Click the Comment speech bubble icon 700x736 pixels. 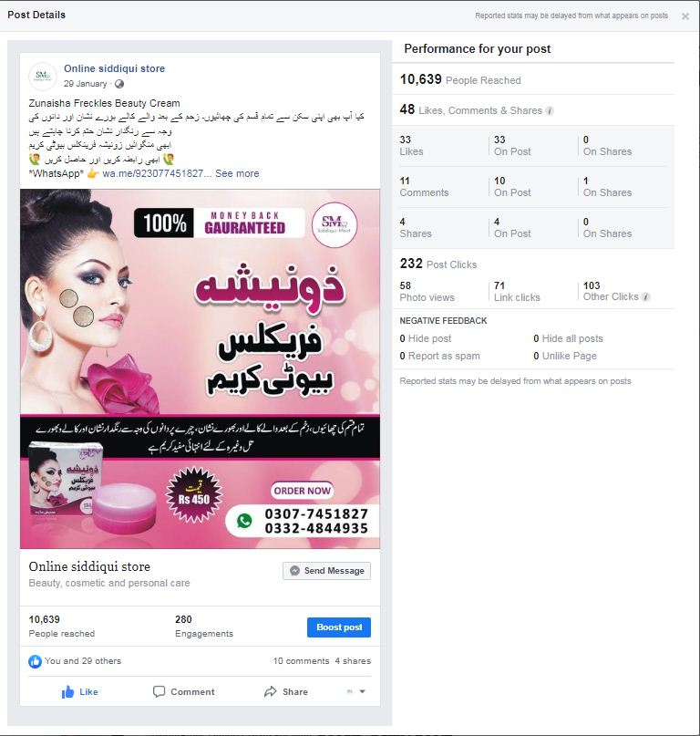[x=159, y=691]
